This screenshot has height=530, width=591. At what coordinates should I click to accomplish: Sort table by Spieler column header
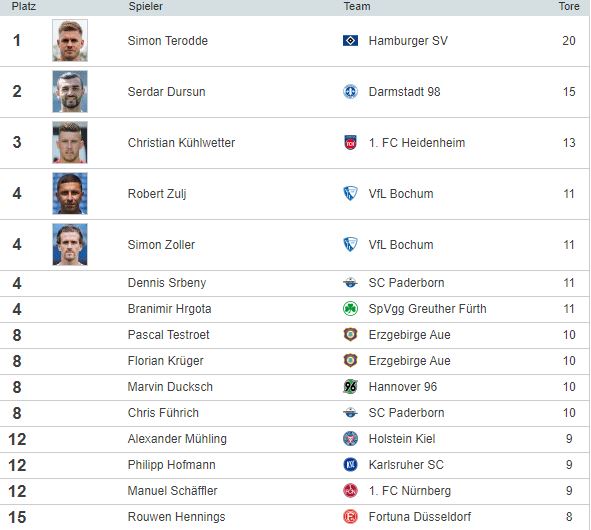(145, 6)
